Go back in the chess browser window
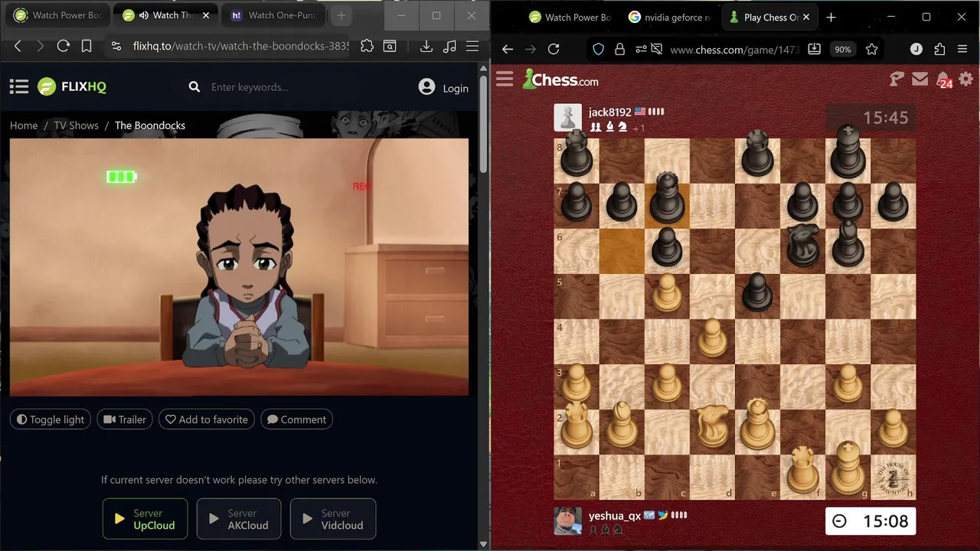 [x=507, y=49]
